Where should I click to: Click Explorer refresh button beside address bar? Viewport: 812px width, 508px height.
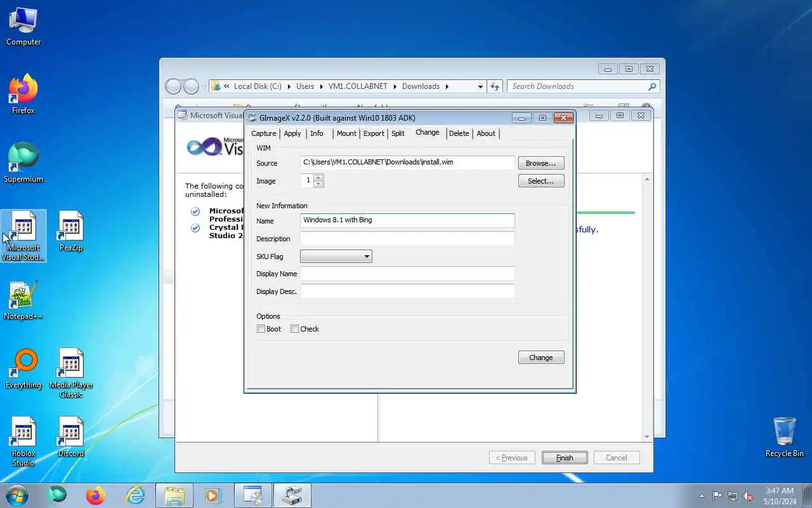tap(495, 86)
